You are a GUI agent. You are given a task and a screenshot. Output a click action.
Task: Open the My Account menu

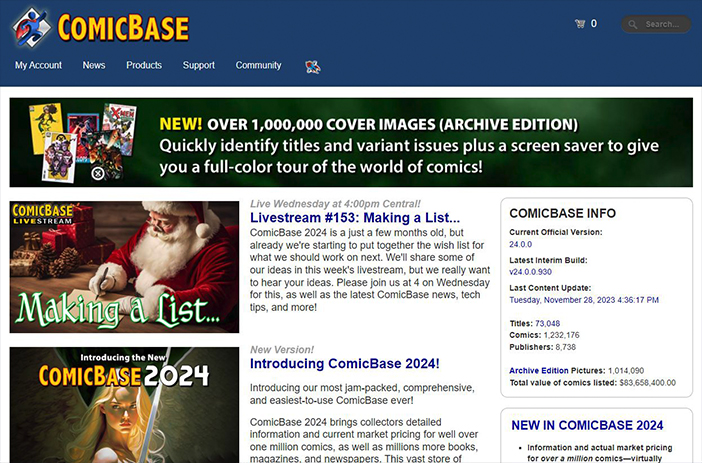(x=39, y=65)
